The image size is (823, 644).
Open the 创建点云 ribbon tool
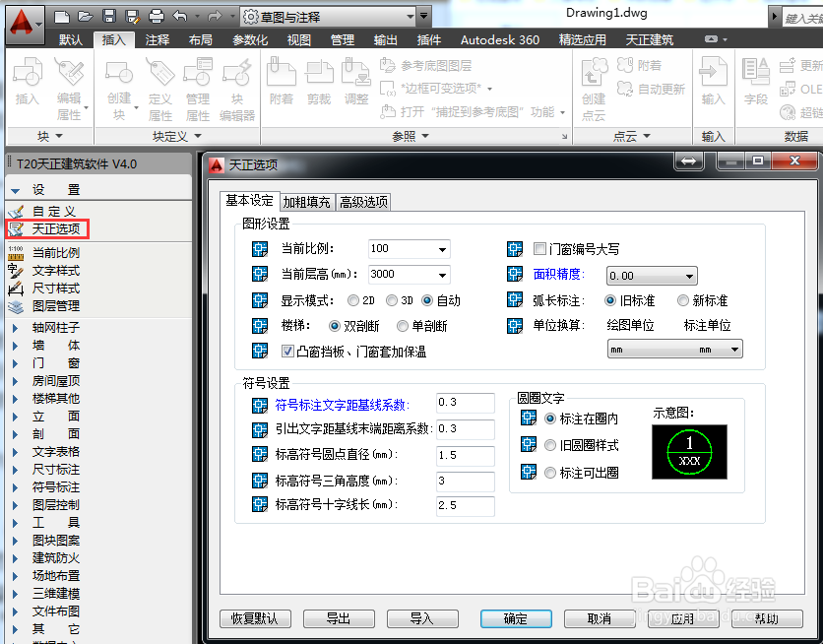595,90
